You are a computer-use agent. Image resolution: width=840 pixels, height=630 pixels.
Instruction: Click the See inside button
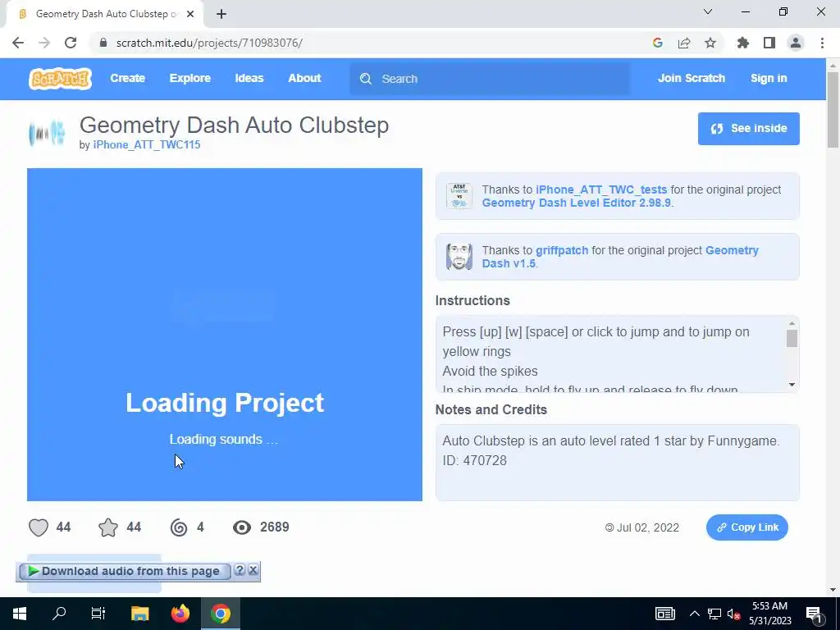[748, 129]
